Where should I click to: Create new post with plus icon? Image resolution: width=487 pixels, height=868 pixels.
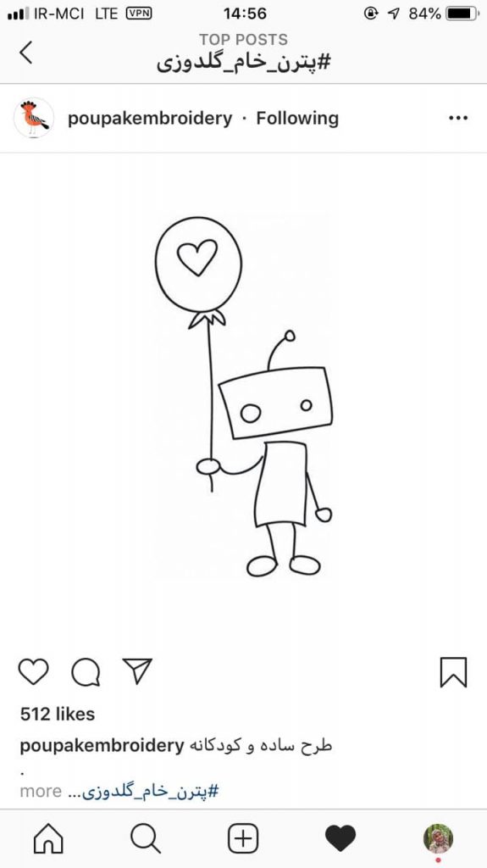(243, 838)
